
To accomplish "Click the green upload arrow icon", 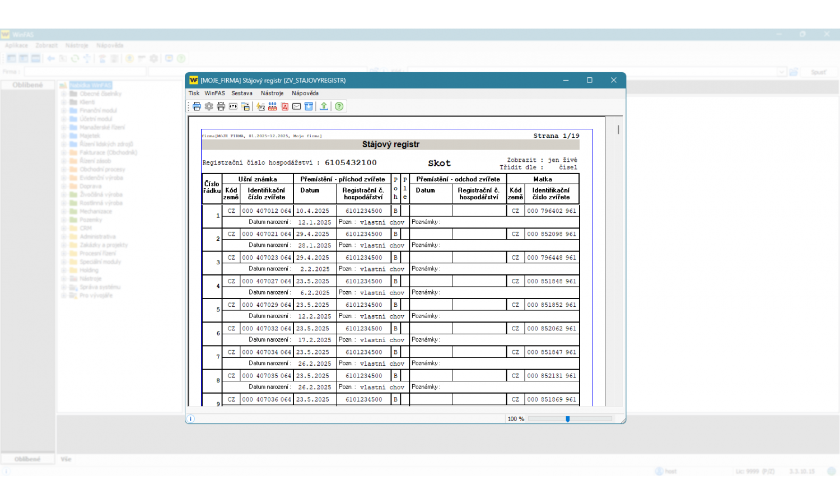I will tap(324, 106).
